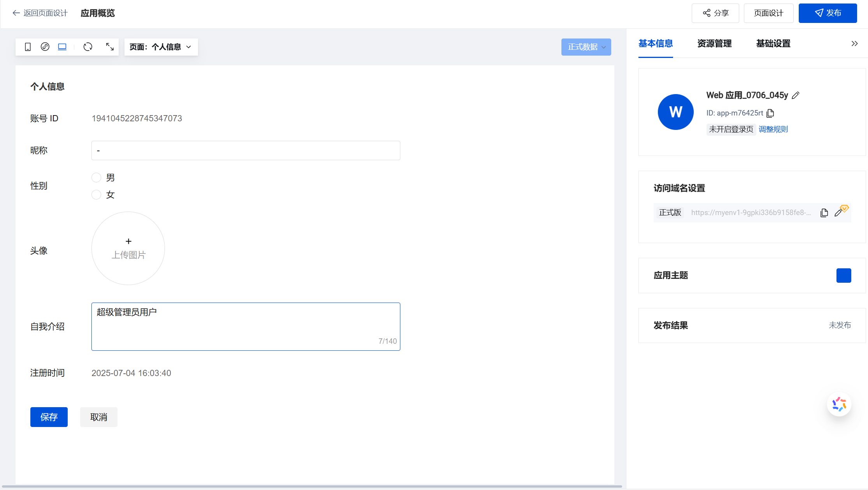Switch to the 基础设置 tab
The width and height of the screenshot is (868, 490).
773,44
